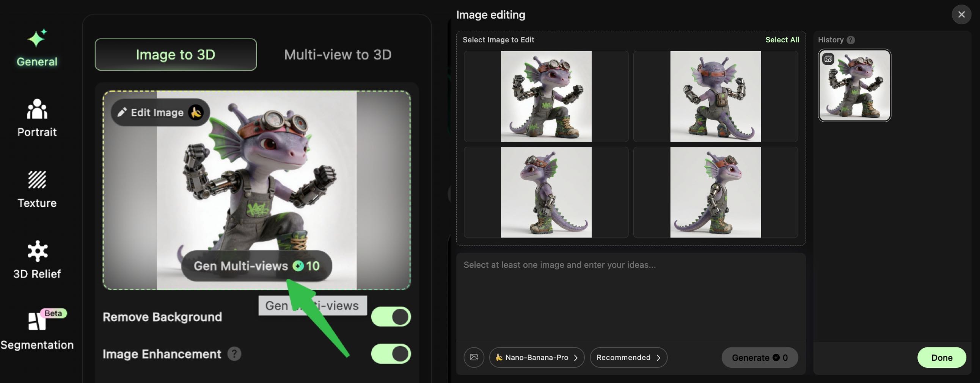This screenshot has height=383, width=980.
Task: Click the image upload icon beside Nano-Banana-Pro
Action: (473, 357)
